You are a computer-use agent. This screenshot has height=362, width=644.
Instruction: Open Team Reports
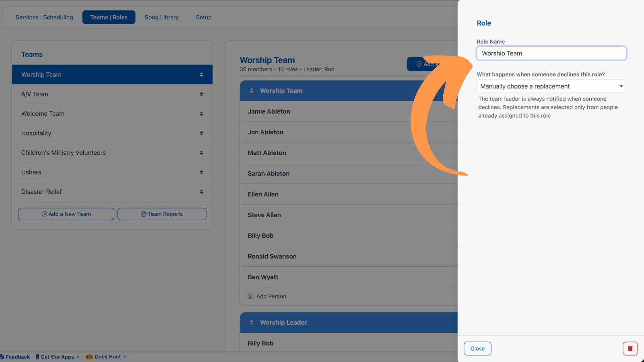162,214
